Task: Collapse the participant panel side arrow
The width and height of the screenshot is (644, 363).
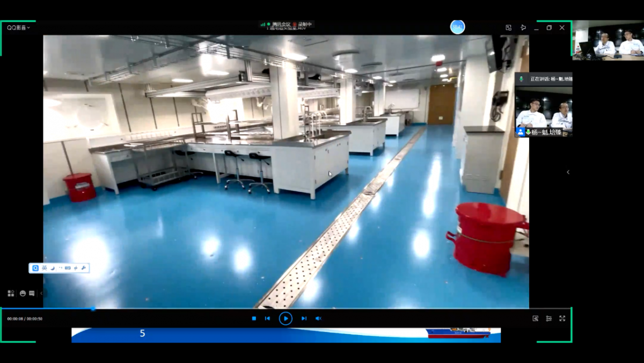Action: [x=568, y=172]
